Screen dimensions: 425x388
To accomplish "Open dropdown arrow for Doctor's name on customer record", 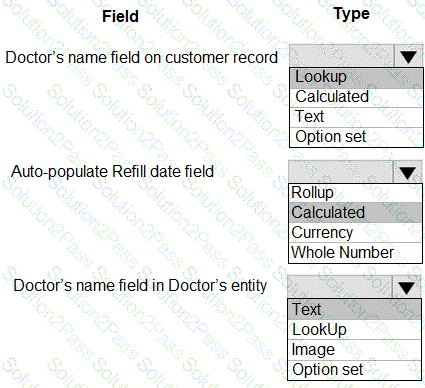I will [409, 56].
